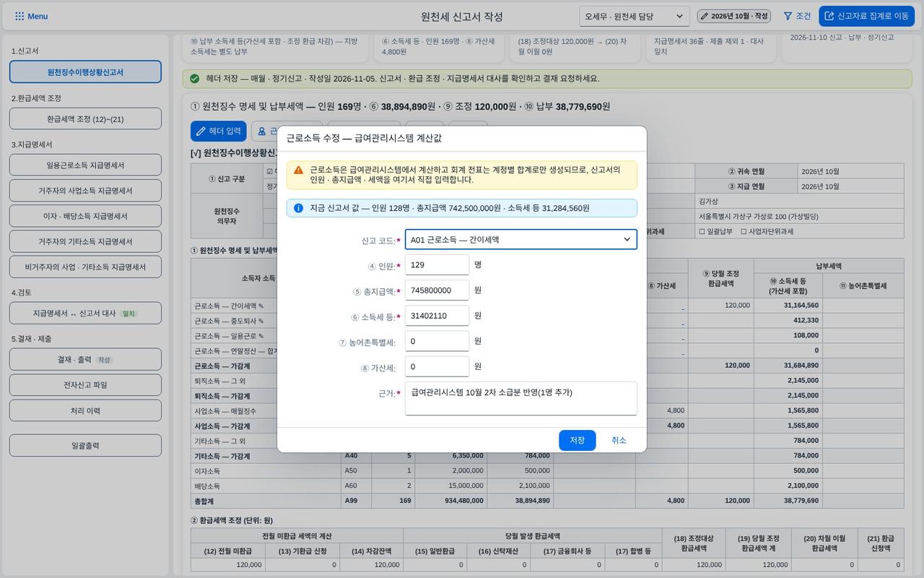Click the pencil icon on 헤더 입력 button
The image size is (924, 578).
[200, 131]
